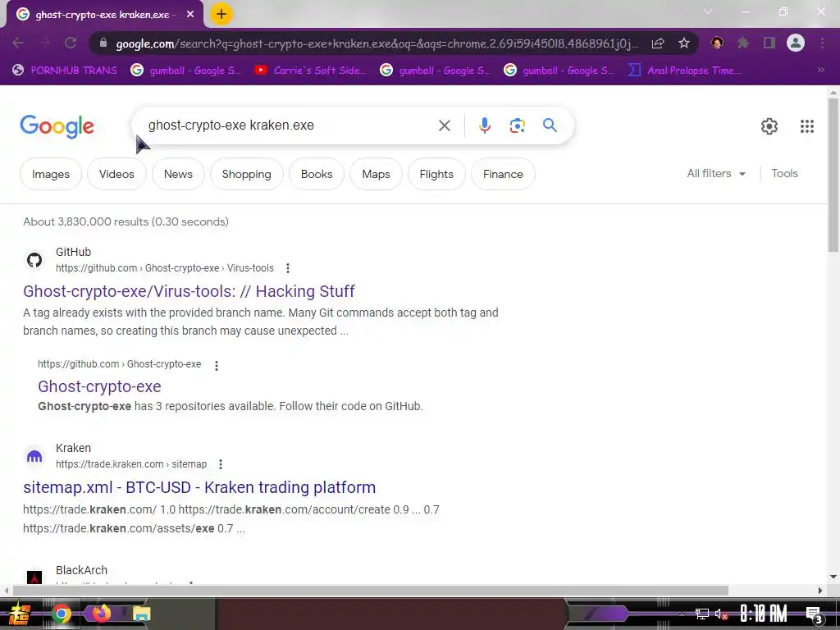Open File Explorer from the taskbar
Image resolution: width=840 pixels, height=630 pixels.
[141, 614]
